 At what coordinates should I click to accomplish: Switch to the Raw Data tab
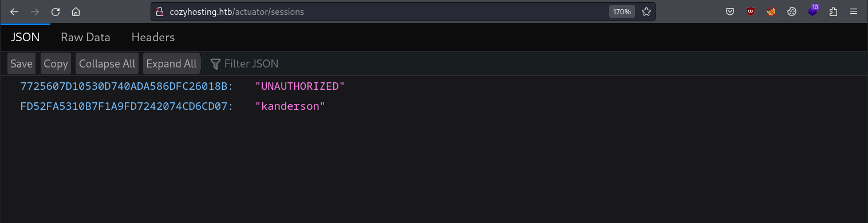85,37
